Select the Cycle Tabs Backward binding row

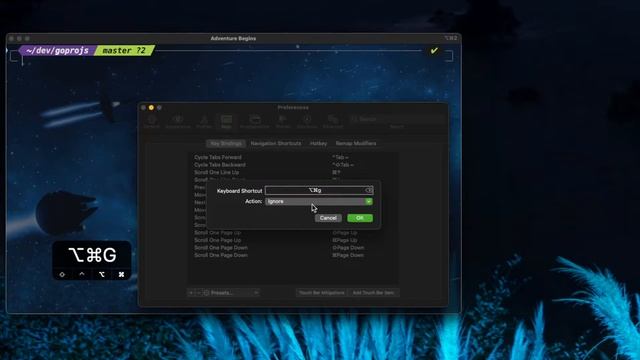[x=293, y=165]
